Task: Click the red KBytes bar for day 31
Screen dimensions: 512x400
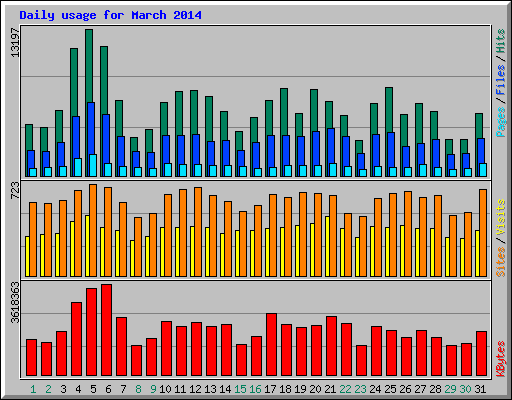Action: [481, 354]
